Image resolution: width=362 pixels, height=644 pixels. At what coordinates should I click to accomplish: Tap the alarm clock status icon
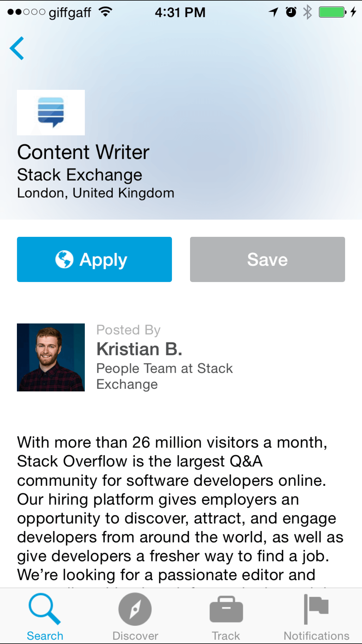(x=291, y=12)
